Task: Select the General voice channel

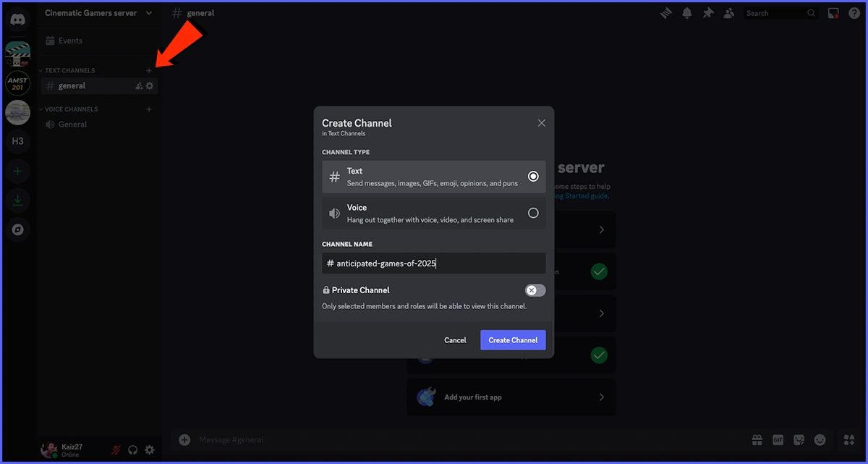Action: click(72, 125)
